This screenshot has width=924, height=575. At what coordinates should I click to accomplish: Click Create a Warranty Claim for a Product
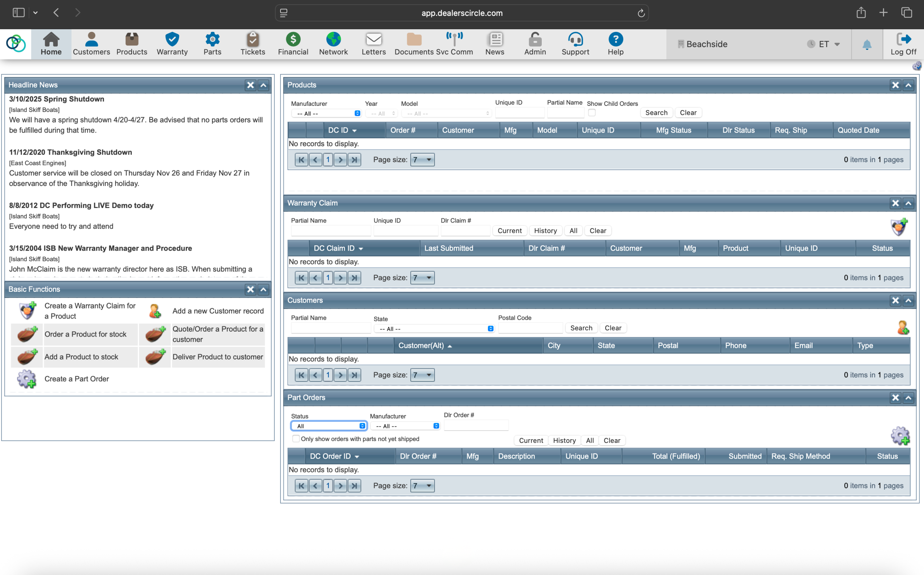point(90,311)
